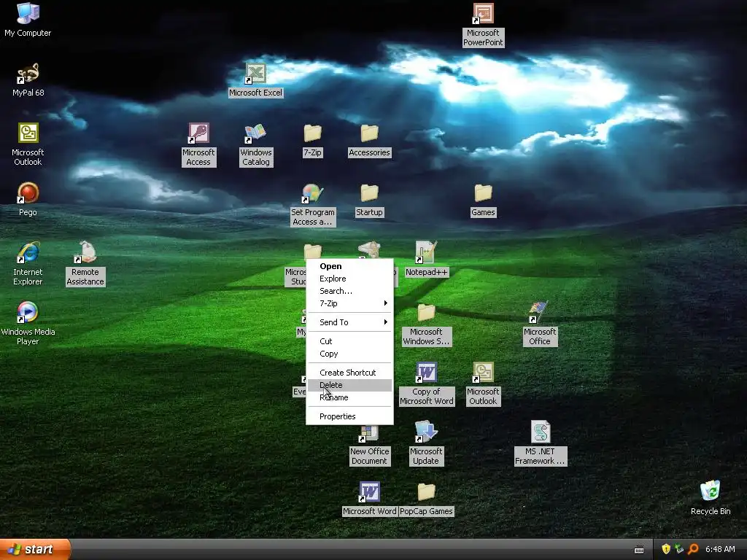Viewport: 747px width, 560px height.
Task: Select the Microsoft Windows S... folder
Action: [426, 324]
